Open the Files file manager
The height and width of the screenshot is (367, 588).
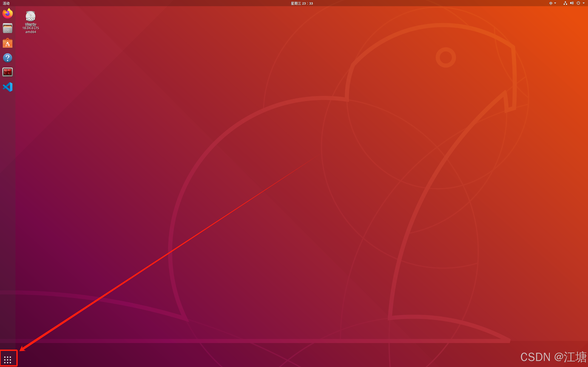tap(8, 28)
